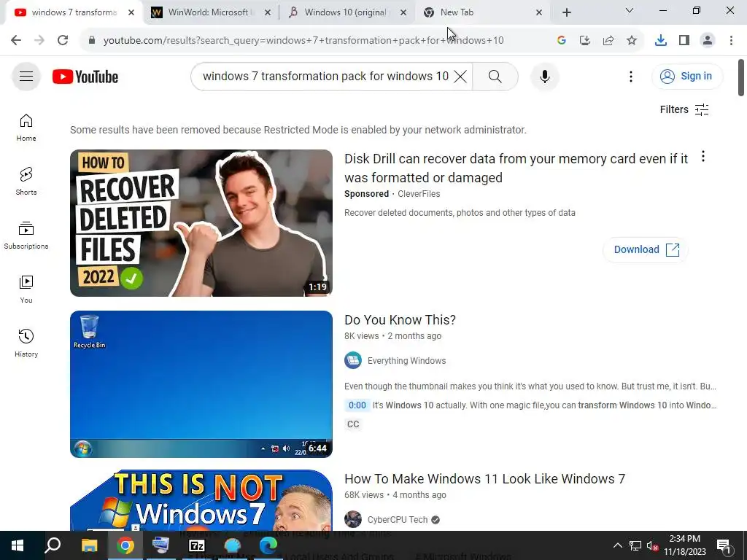Open a new browser tab
The width and height of the screenshot is (747, 560).
pyautogui.click(x=566, y=12)
